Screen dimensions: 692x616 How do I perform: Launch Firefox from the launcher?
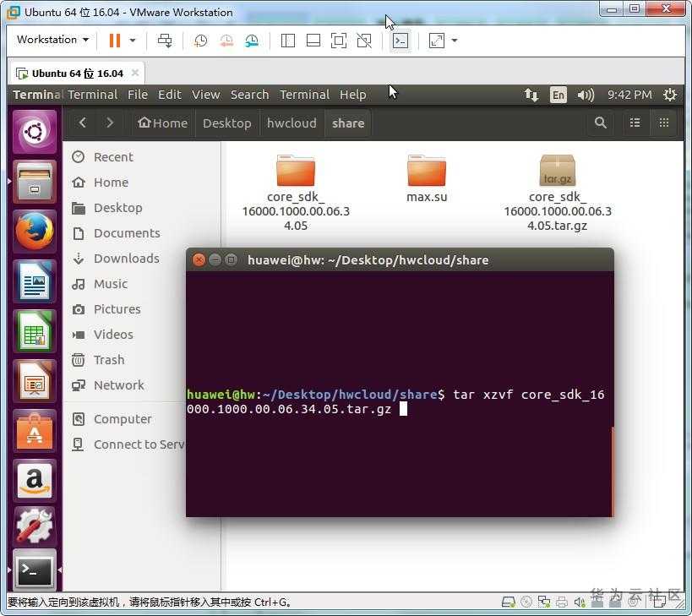[35, 232]
